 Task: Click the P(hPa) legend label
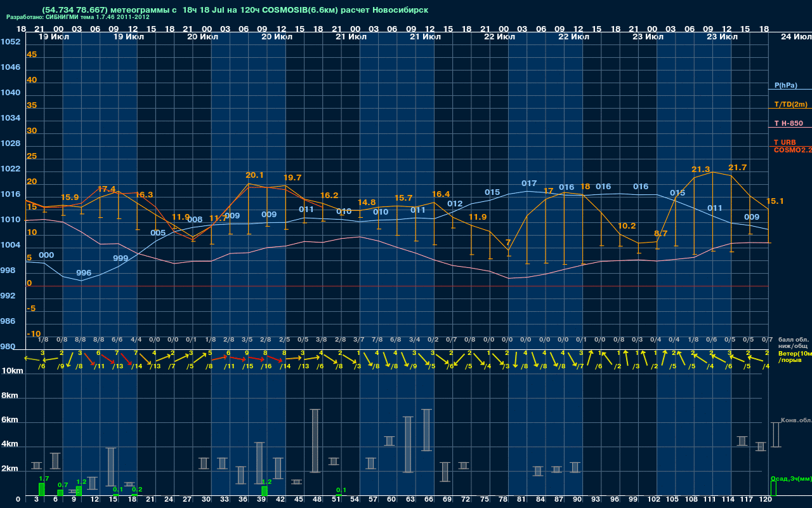tap(785, 85)
